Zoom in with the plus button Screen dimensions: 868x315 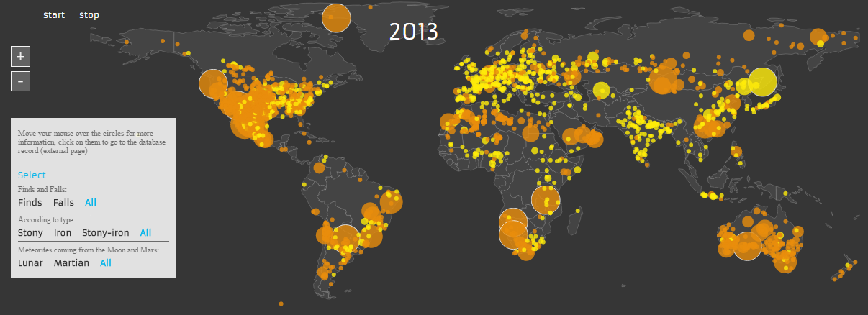tap(20, 56)
